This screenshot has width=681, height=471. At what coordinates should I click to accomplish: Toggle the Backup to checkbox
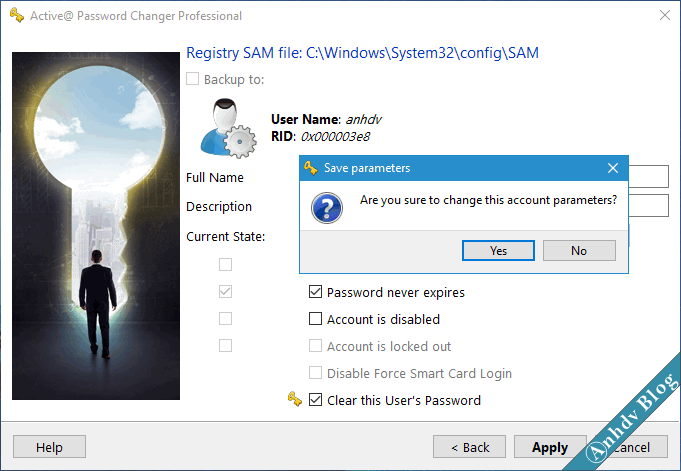tap(192, 79)
